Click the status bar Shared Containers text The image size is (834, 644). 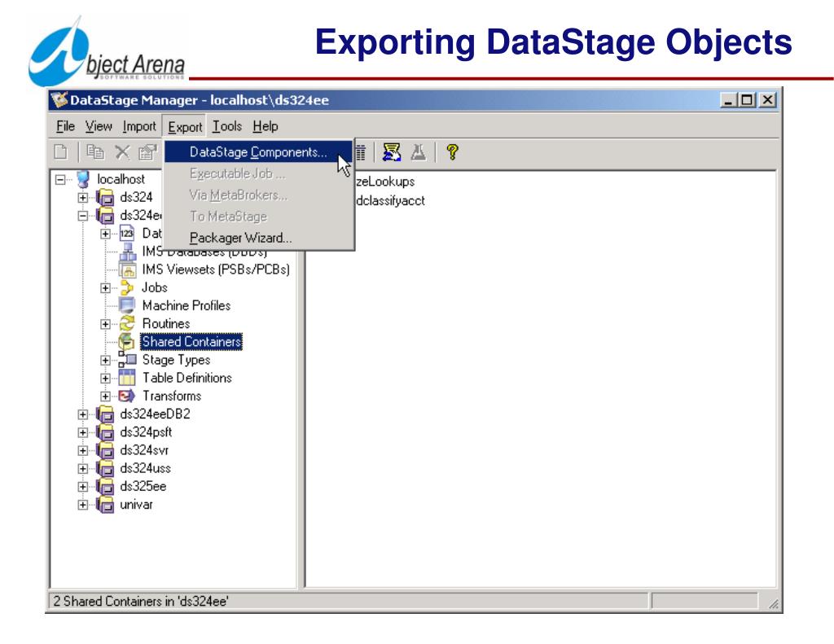(x=141, y=602)
